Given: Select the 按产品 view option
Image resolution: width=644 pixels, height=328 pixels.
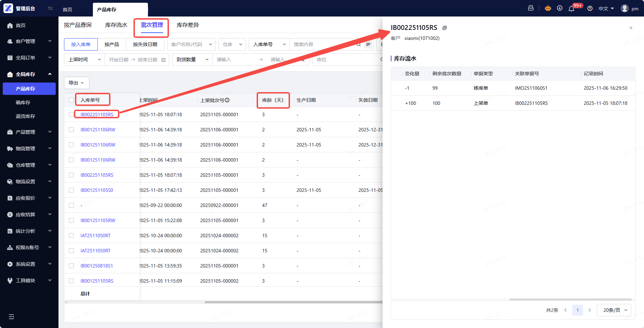Looking at the screenshot, I should click(112, 44).
